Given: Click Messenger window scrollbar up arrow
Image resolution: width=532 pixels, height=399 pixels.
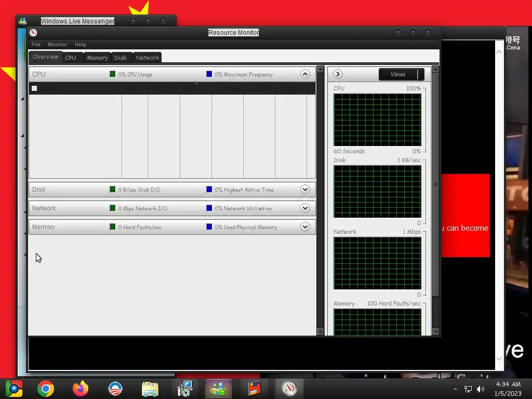Looking at the screenshot, I should coord(499,52).
